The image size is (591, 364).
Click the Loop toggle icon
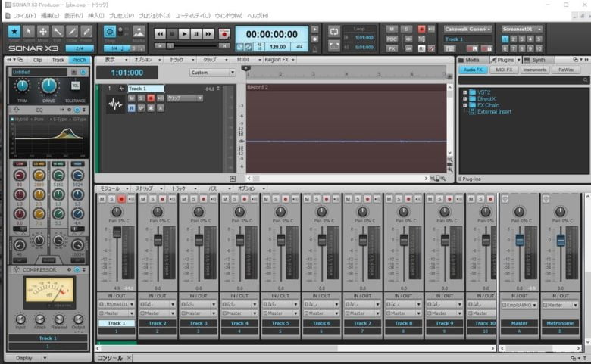click(x=334, y=31)
